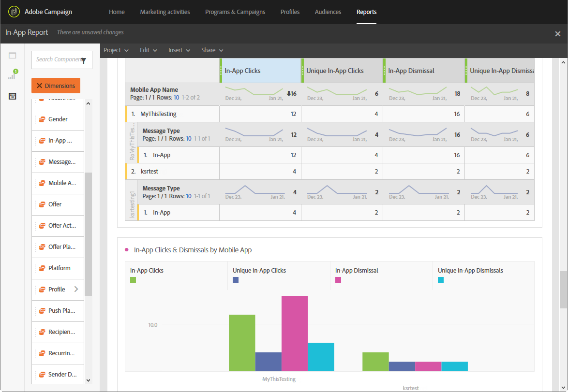Select the Unique In-App Dismissals column header

click(500, 71)
